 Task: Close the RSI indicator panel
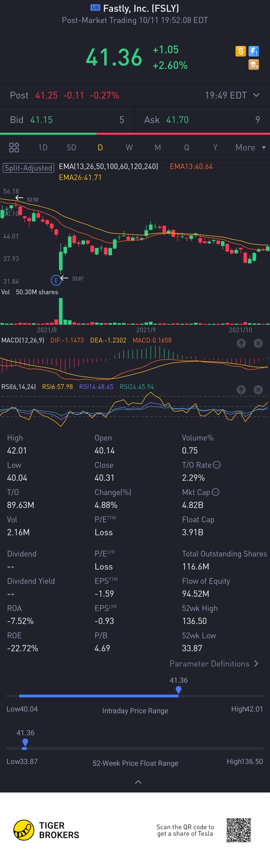pyautogui.click(x=258, y=390)
